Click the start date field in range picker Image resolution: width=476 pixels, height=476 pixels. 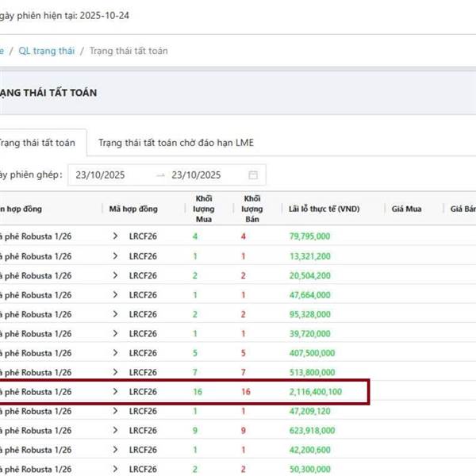click(100, 175)
